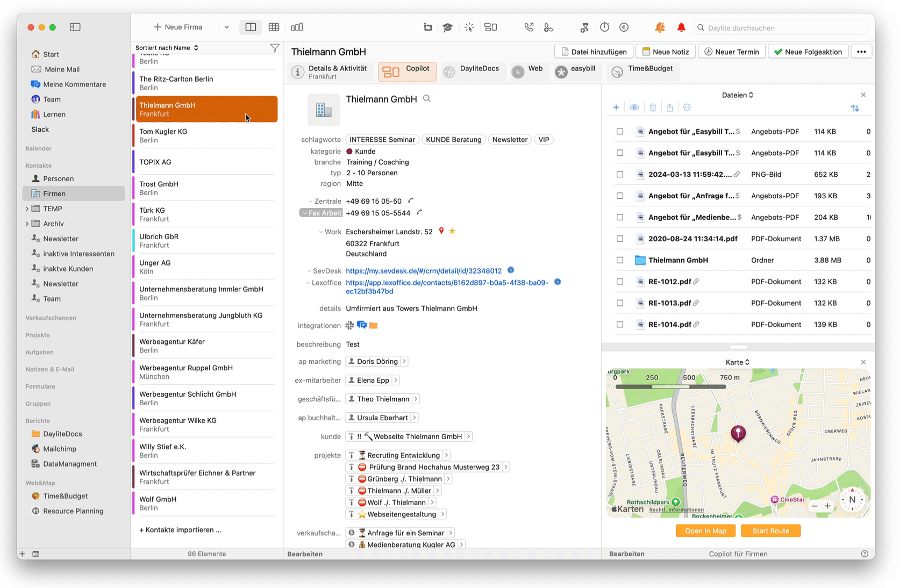Check the Angebot für Anfrage file checkbox

click(x=620, y=196)
